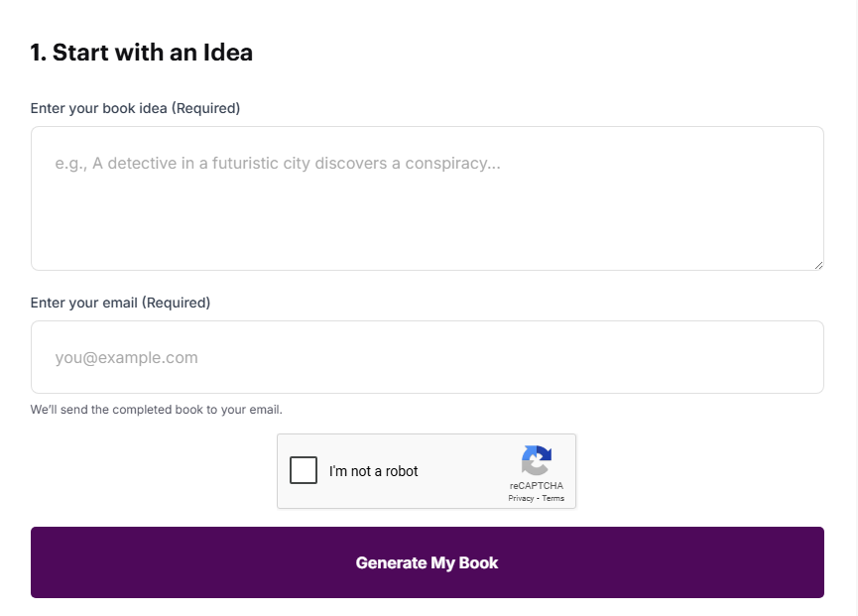Image resolution: width=858 pixels, height=616 pixels.
Task: Click the you@example.com placeholder text
Action: click(x=127, y=358)
